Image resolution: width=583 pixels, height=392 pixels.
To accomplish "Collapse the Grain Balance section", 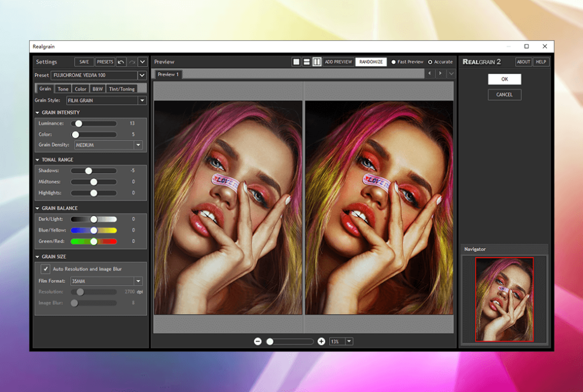I will tap(37, 208).
